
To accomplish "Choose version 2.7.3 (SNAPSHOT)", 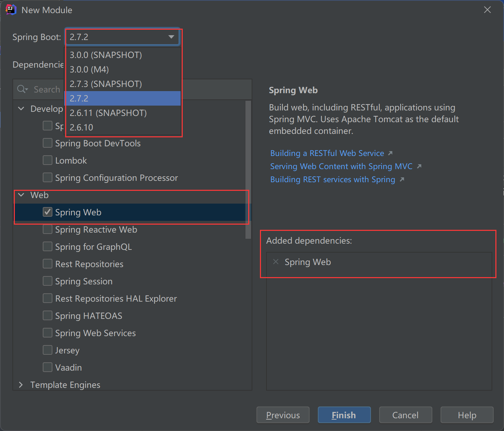I will click(x=123, y=84).
